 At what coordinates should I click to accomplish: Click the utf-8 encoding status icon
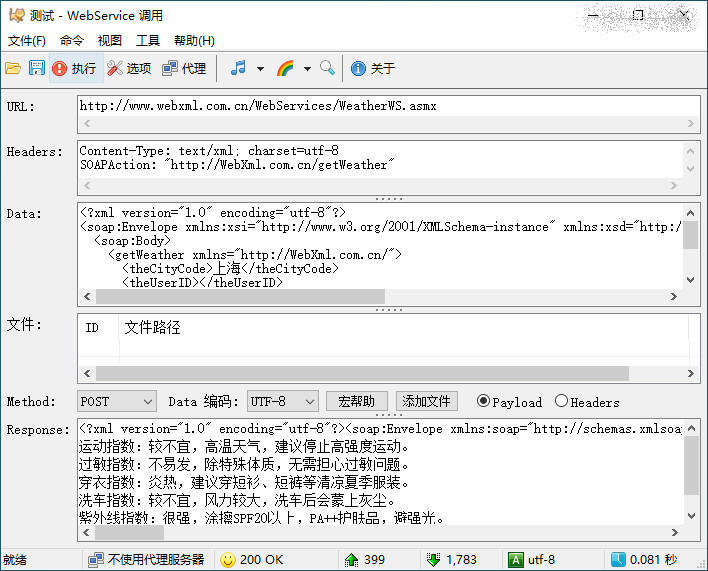point(515,560)
